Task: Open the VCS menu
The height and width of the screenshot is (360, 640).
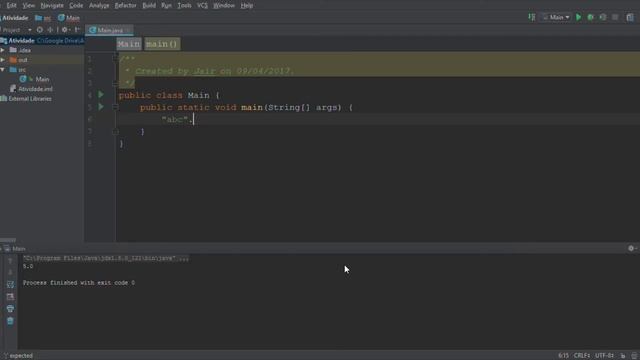Action: [202, 6]
